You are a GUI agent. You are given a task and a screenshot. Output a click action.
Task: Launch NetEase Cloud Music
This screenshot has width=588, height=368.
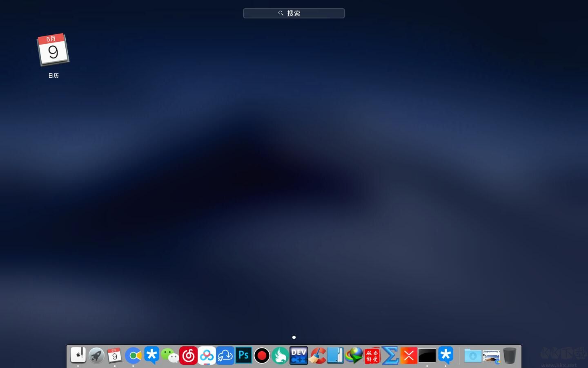(x=189, y=356)
